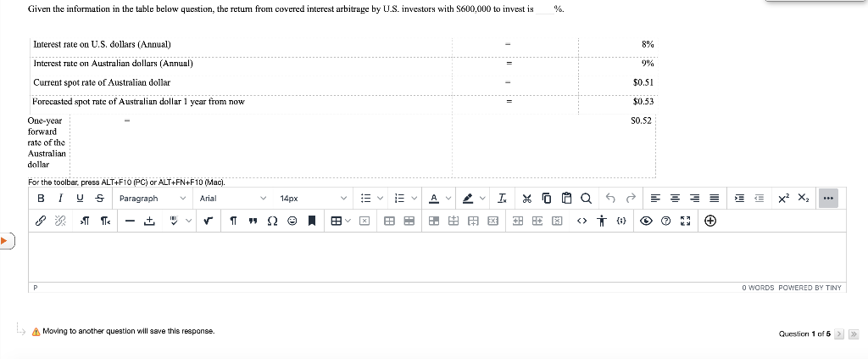Toggle subscript formatting
This screenshot has height=359, width=868.
[804, 199]
